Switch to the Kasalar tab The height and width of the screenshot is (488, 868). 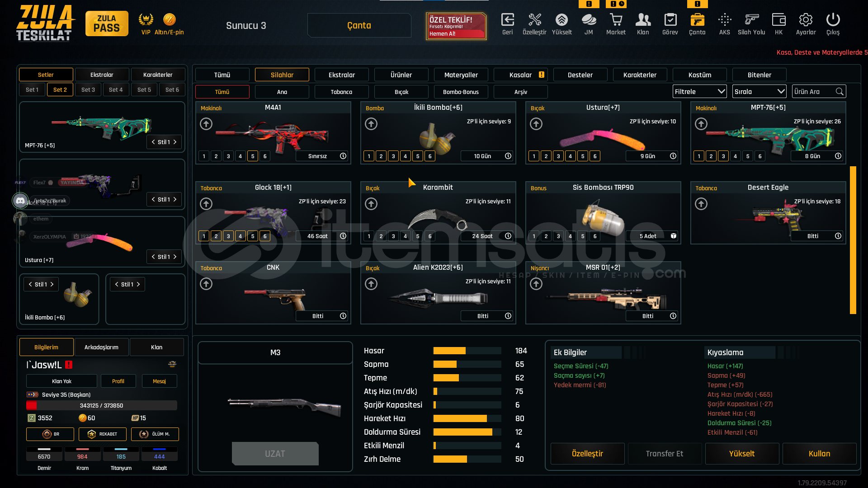pos(520,75)
